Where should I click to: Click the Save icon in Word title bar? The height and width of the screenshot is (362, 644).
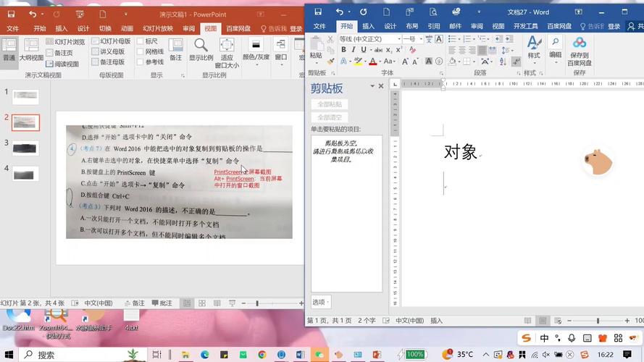pyautogui.click(x=319, y=12)
